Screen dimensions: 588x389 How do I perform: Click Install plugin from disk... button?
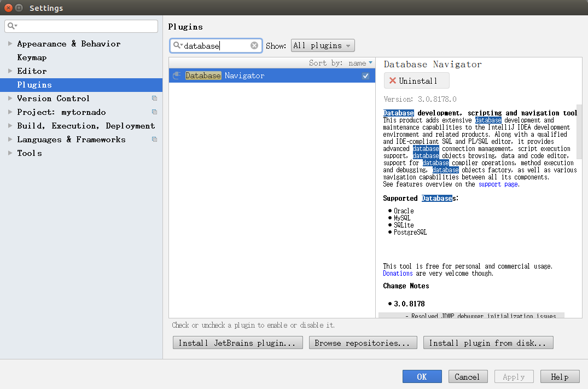click(x=488, y=343)
